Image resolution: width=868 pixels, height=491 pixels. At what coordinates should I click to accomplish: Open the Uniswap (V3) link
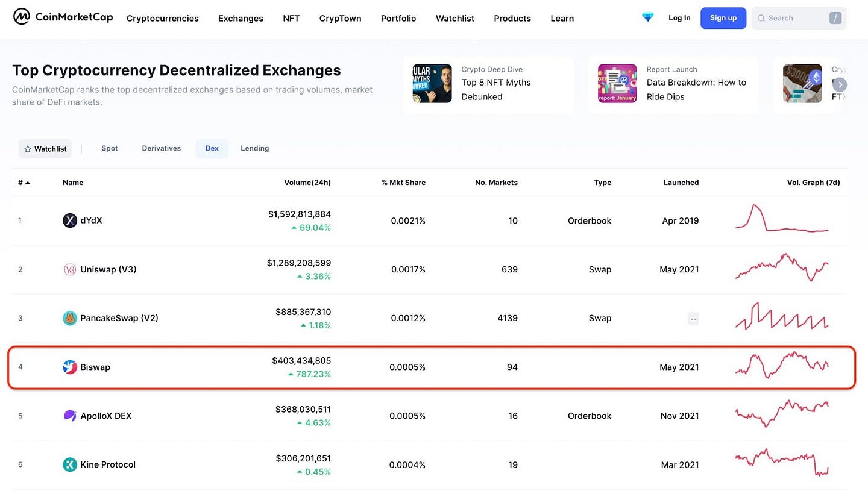pos(108,269)
